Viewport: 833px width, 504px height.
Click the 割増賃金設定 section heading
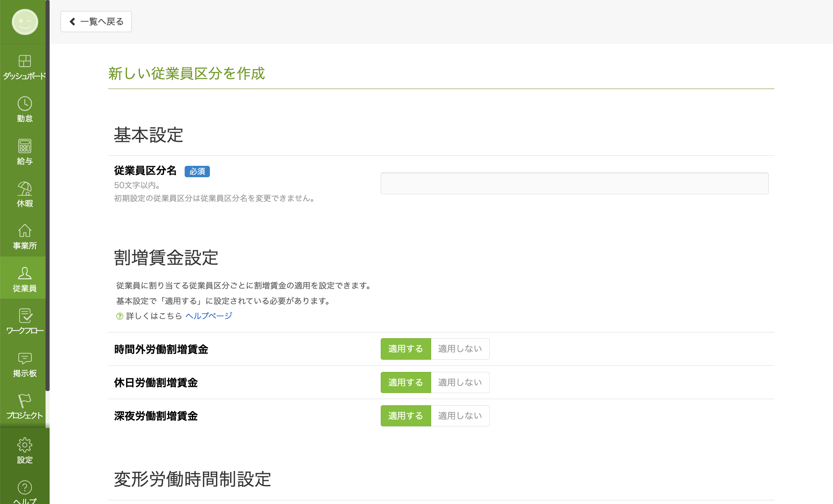(166, 258)
